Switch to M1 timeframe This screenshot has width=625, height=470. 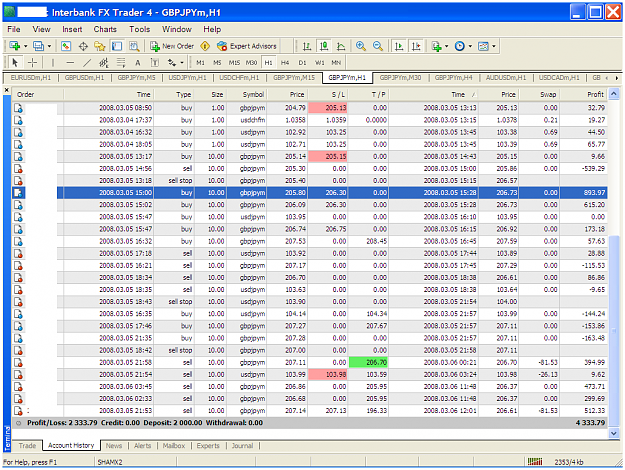pos(200,63)
